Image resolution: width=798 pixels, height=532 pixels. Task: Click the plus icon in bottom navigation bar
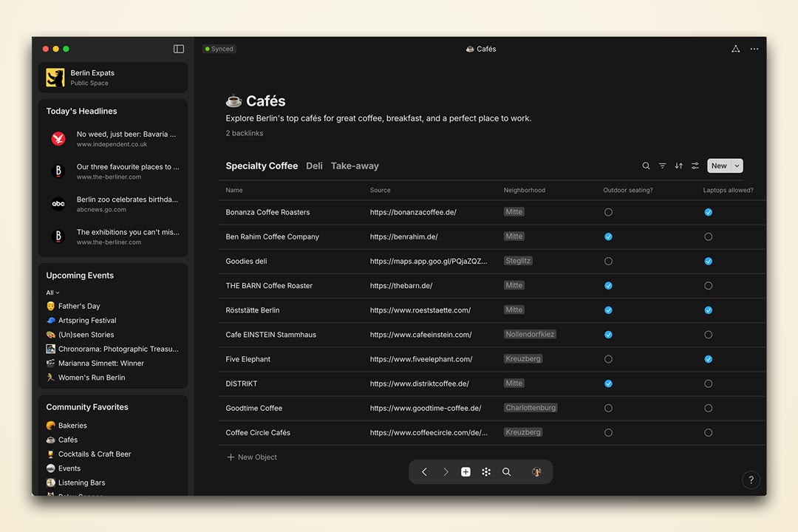click(x=465, y=472)
